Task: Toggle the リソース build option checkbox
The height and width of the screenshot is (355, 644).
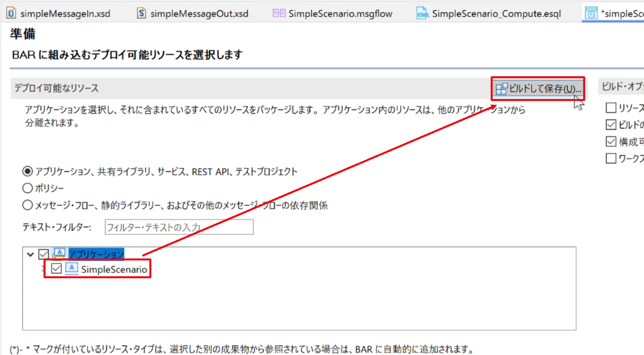Action: click(x=611, y=107)
